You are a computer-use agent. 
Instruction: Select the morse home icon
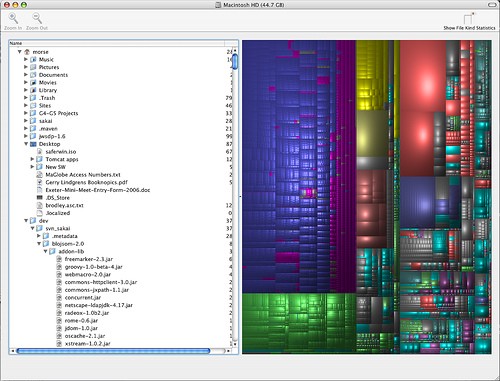(27, 52)
